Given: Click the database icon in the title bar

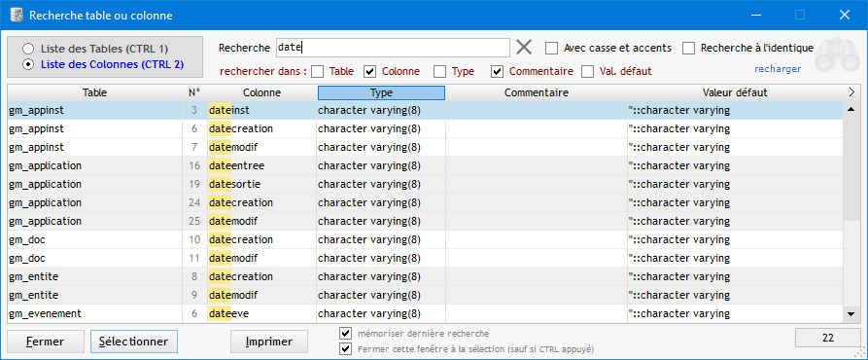Looking at the screenshot, I should point(15,15).
